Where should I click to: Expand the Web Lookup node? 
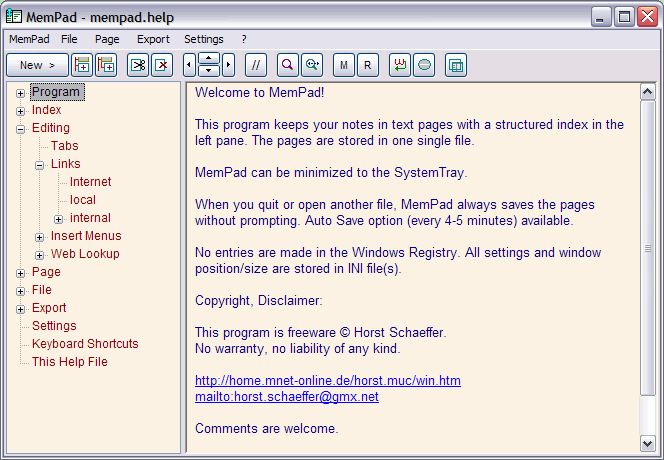click(x=39, y=255)
